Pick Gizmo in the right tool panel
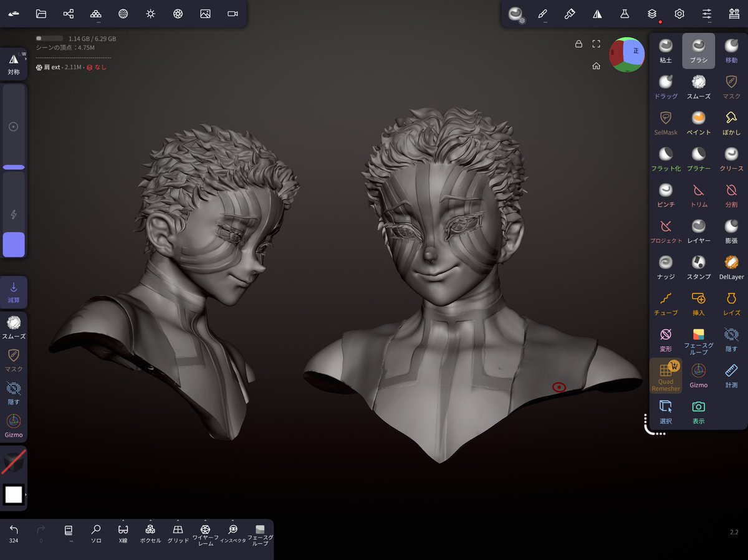The height and width of the screenshot is (560, 748). tap(699, 376)
